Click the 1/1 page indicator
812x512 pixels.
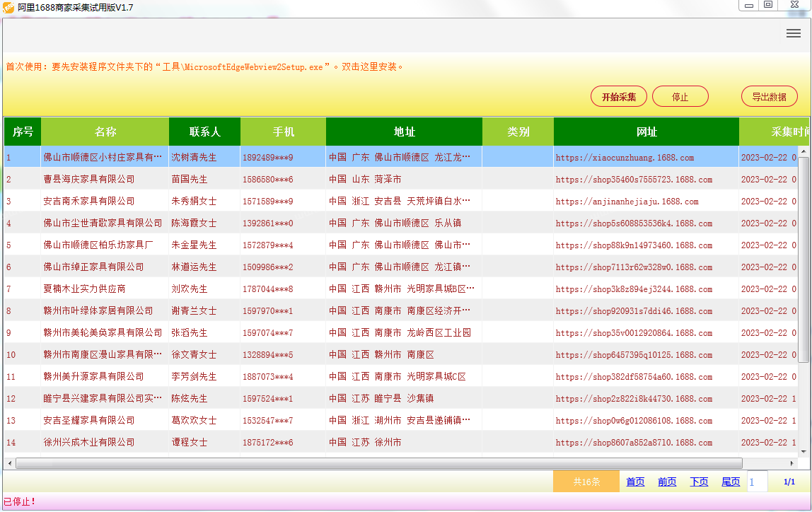point(789,482)
